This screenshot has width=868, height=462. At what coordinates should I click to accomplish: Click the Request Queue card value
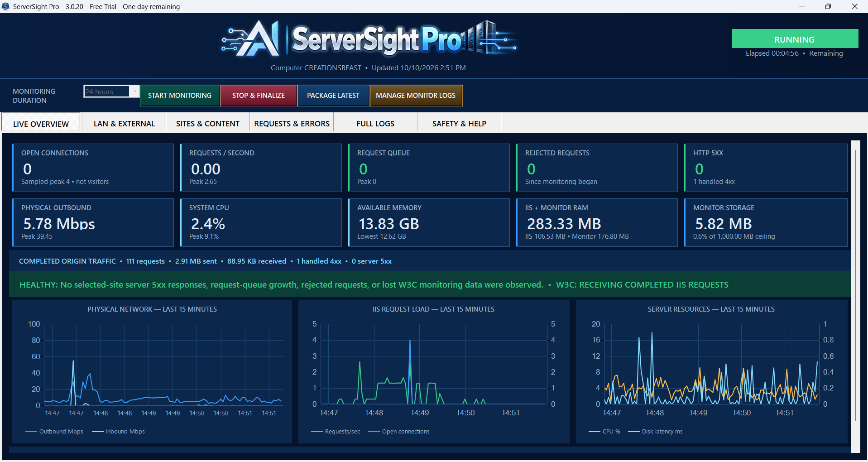[363, 169]
